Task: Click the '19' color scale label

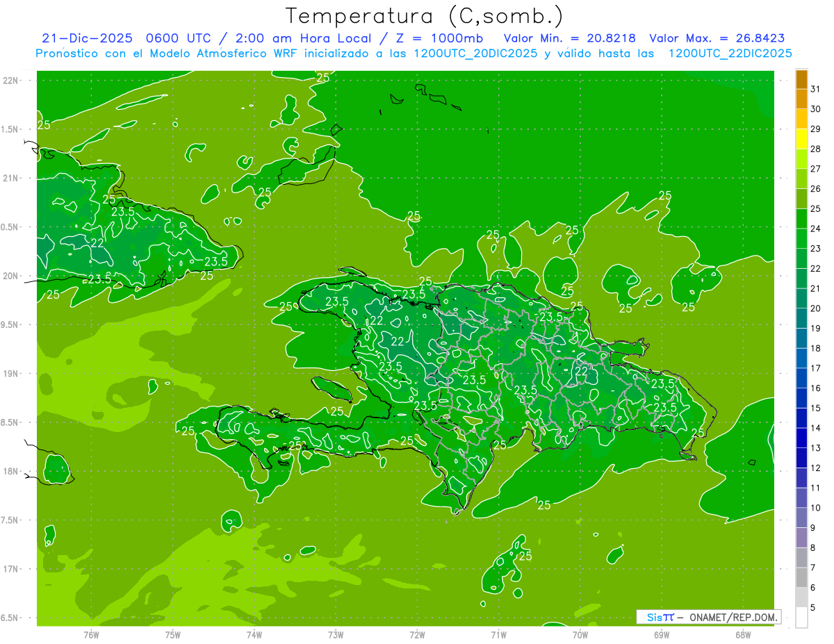Action: pos(816,328)
